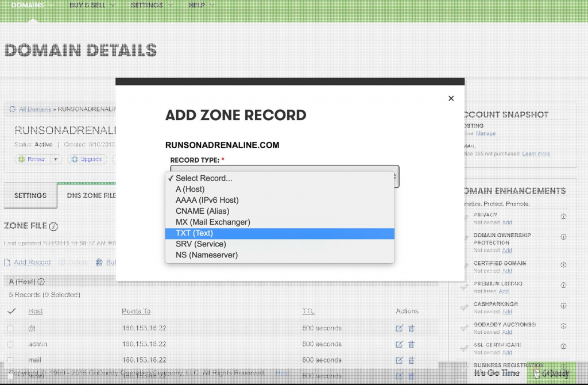588x385 pixels.
Task: Delete the @ host record
Action: point(411,328)
